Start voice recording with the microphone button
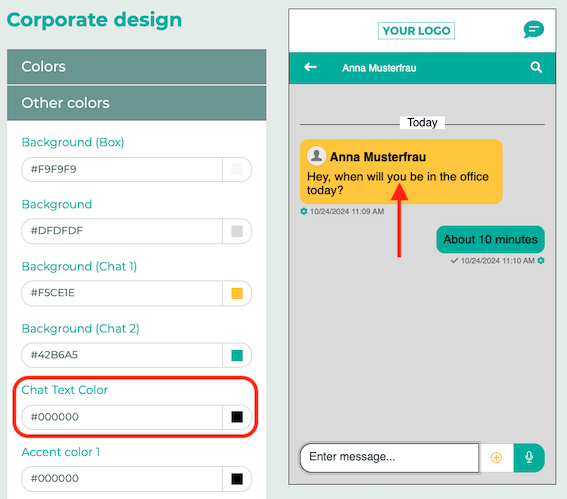The width and height of the screenshot is (567, 499). click(529, 458)
